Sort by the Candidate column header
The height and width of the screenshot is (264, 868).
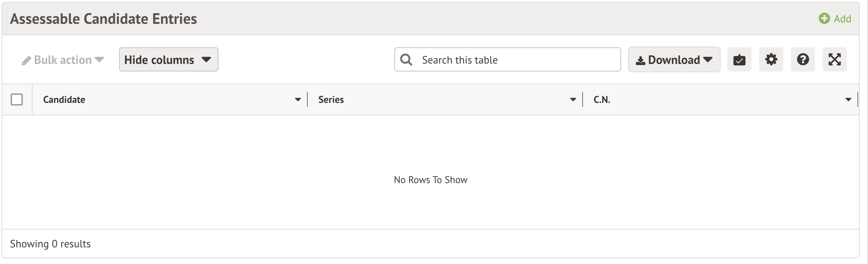point(64,99)
